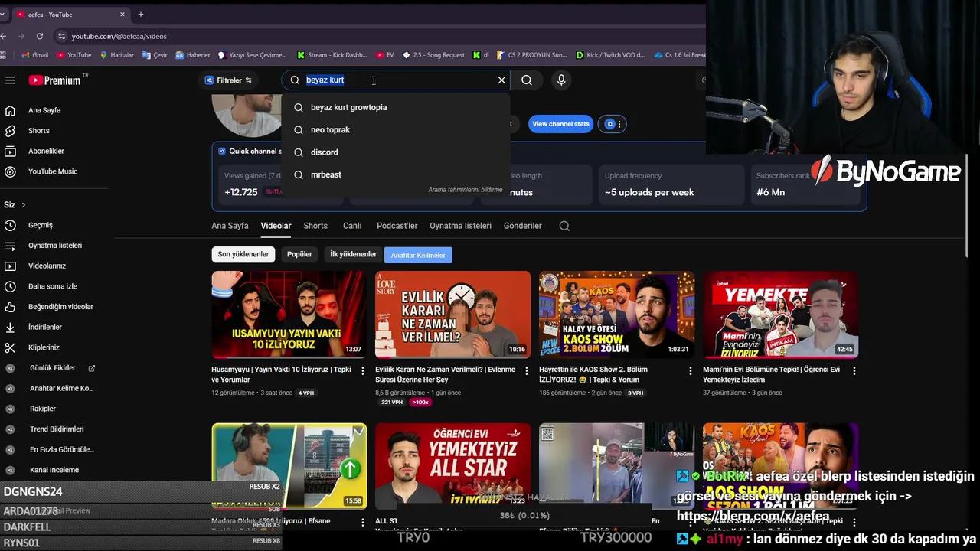Choose suggestion mrbeast
Image resolution: width=980 pixels, height=551 pixels.
click(x=396, y=174)
